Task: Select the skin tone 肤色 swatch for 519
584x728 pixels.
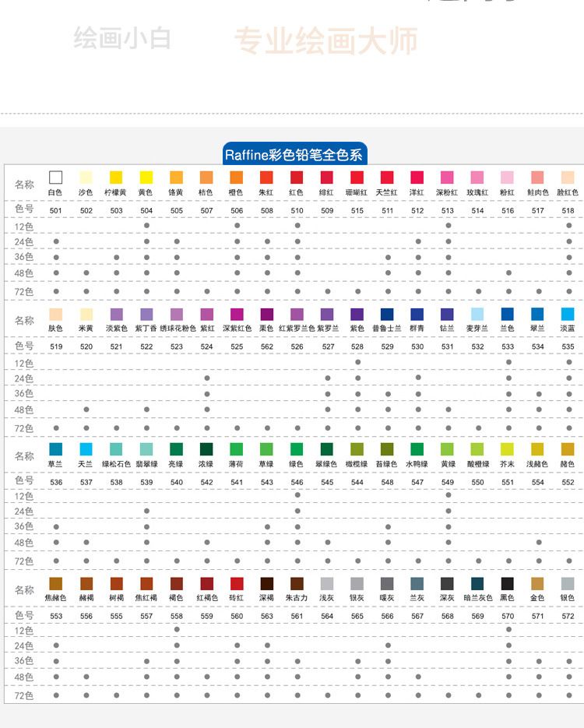Action: (56, 315)
